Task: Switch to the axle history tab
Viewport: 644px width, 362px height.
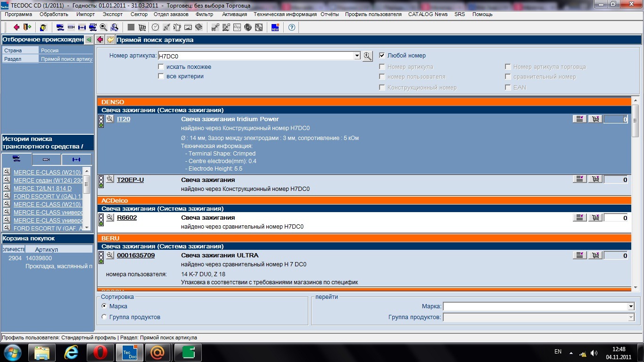Action: (x=76, y=159)
